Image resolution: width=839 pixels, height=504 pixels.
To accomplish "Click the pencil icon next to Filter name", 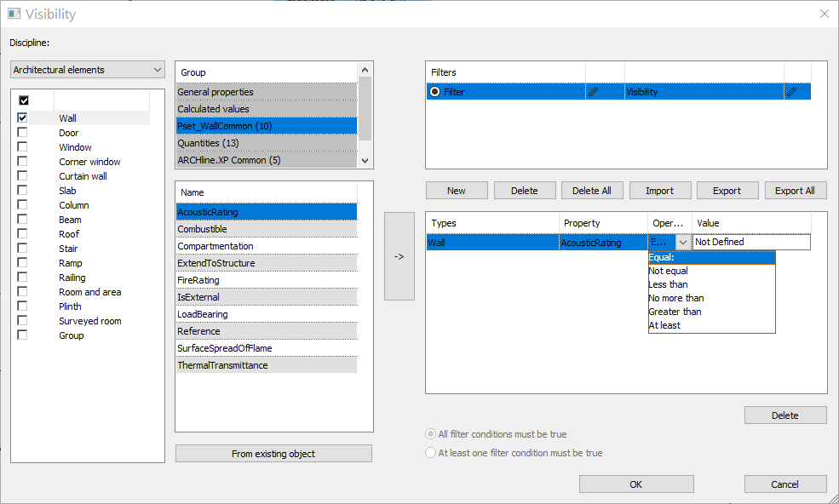I will [x=593, y=91].
